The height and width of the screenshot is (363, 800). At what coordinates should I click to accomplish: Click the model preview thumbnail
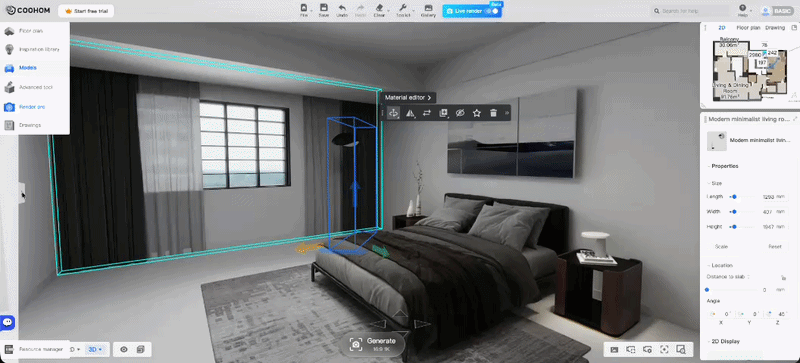[x=716, y=141]
